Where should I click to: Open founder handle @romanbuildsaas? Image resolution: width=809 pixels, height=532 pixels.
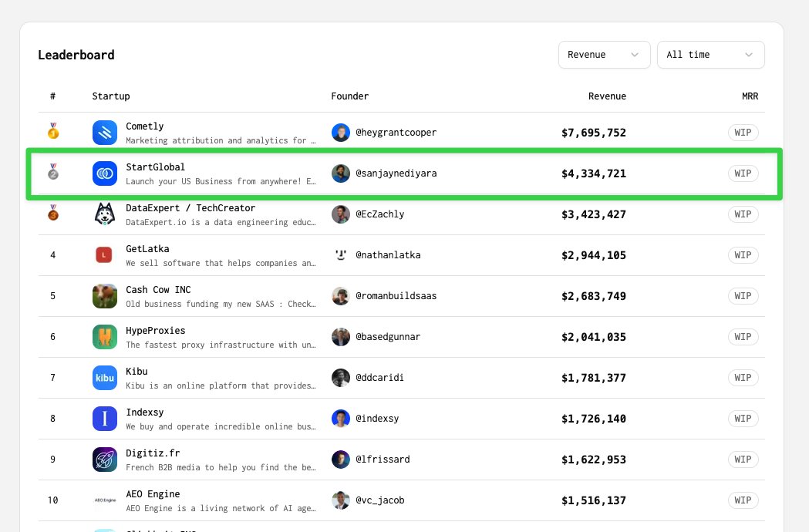[x=396, y=295]
